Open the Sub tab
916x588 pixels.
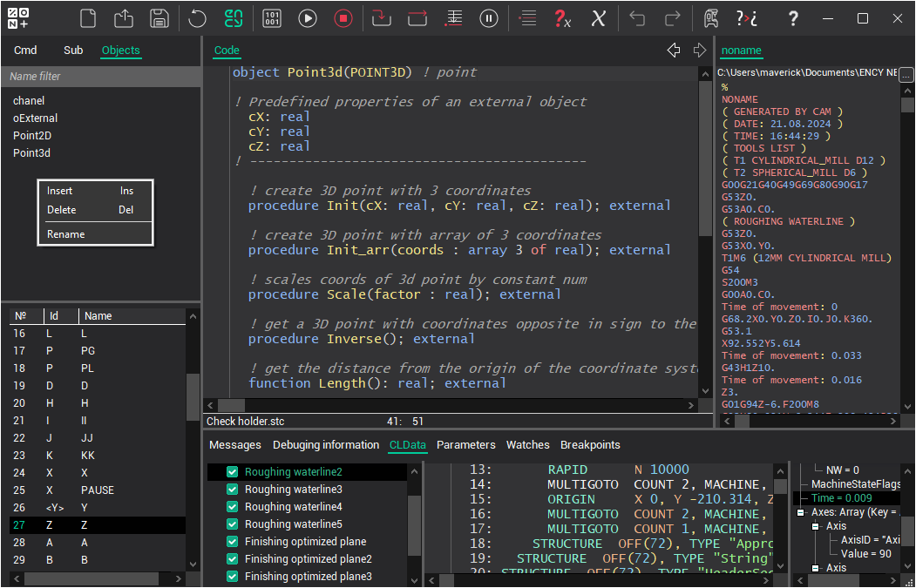tap(73, 51)
